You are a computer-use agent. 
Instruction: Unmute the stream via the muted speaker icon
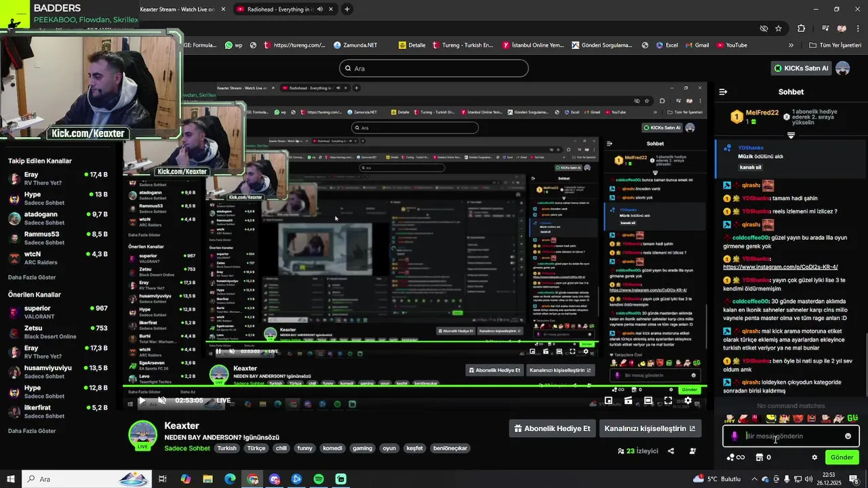[x=161, y=401]
